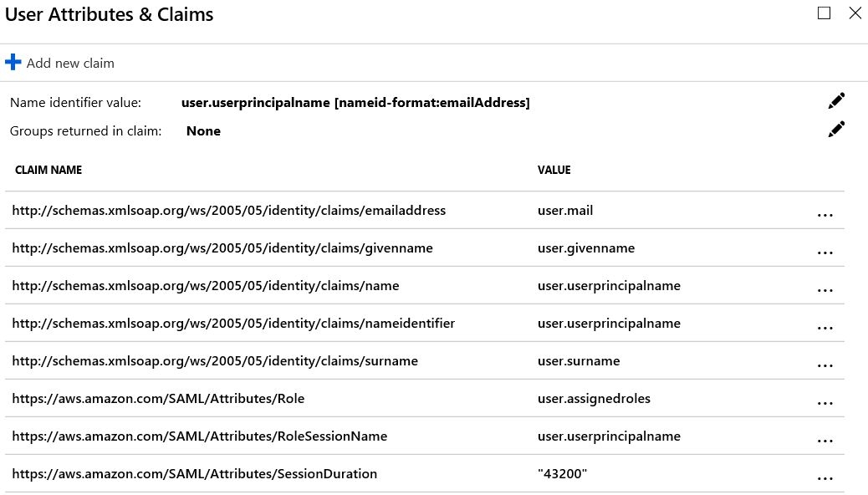868x495 pixels.
Task: Open ellipsis menu for RoleSessionName claim
Action: tap(825, 441)
